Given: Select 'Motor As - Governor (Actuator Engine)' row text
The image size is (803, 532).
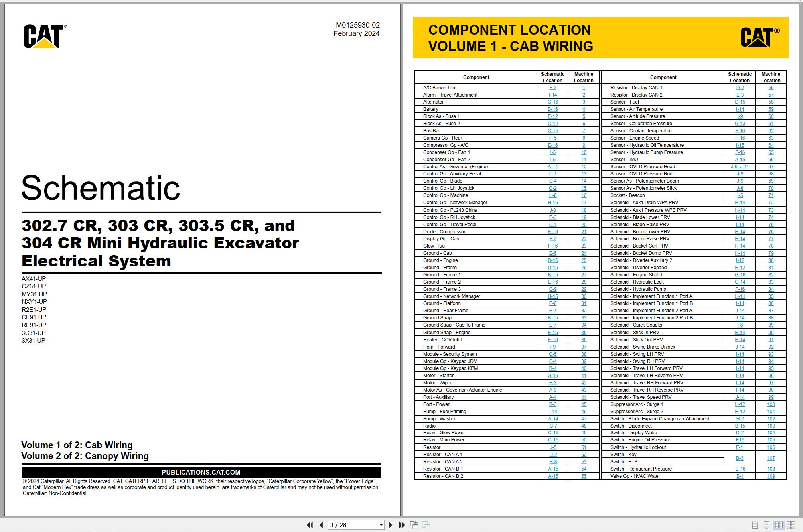Looking at the screenshot, I should (463, 390).
